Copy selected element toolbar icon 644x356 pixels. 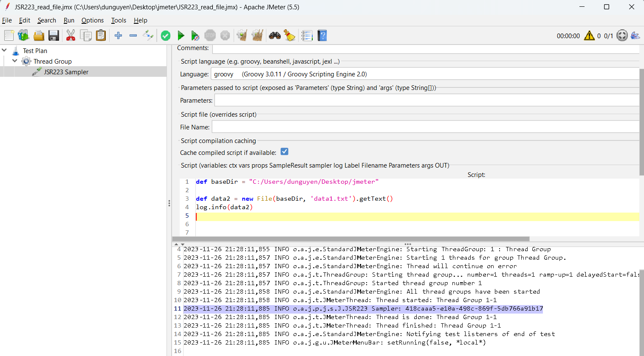(x=86, y=36)
